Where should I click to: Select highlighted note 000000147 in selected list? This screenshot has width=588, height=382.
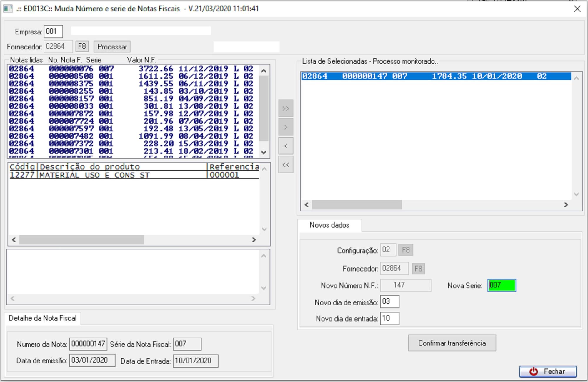click(435, 76)
